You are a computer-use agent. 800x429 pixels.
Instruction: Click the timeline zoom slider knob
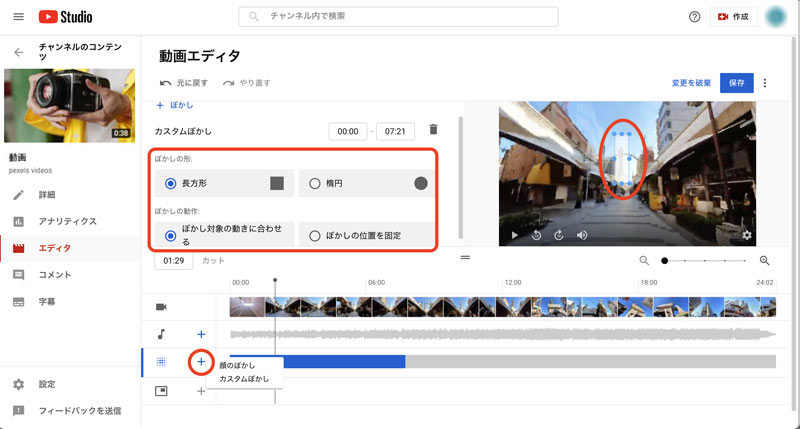coord(664,261)
